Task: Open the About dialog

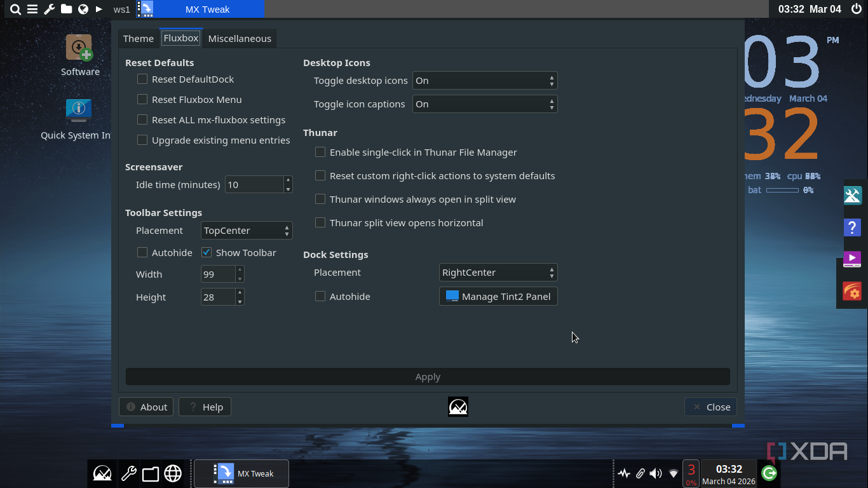Action: [x=146, y=407]
